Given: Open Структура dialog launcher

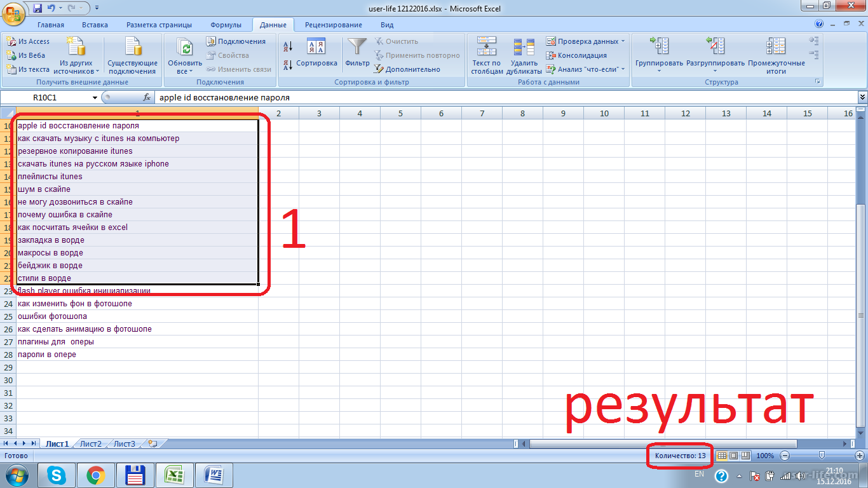Looking at the screenshot, I should (817, 82).
